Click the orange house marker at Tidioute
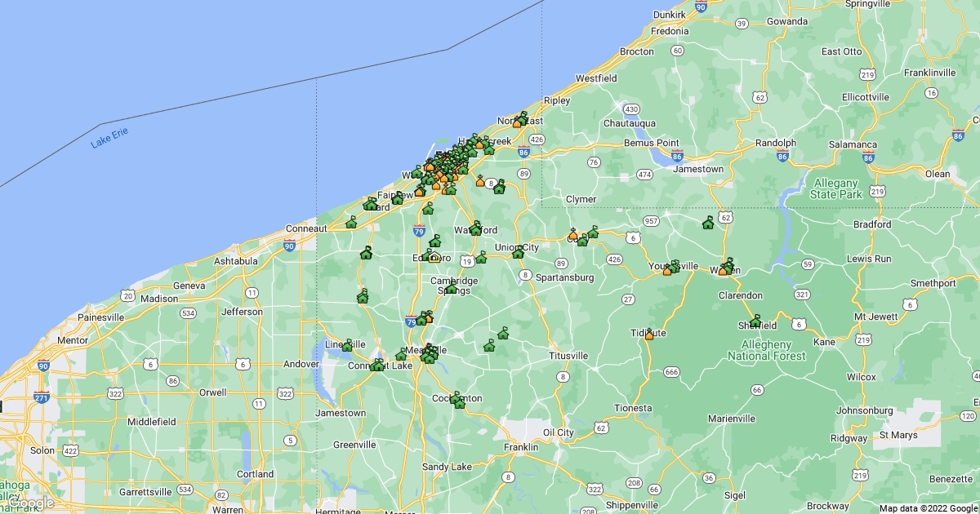The width and height of the screenshot is (980, 514). 649,335
